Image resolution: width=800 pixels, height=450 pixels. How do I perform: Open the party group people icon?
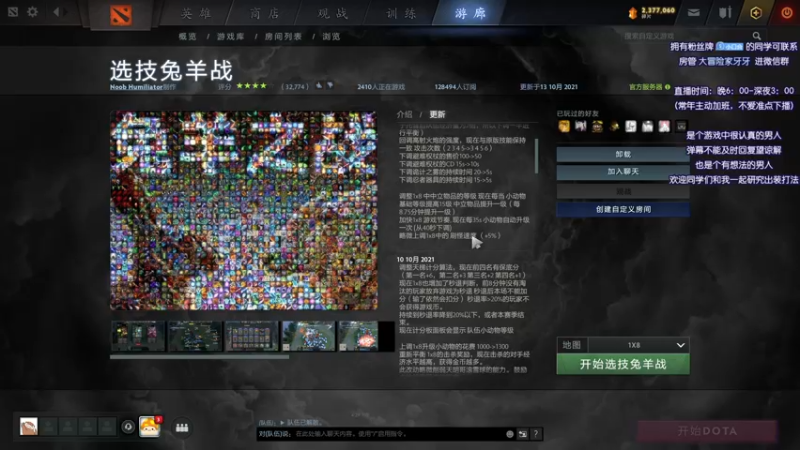tap(182, 427)
